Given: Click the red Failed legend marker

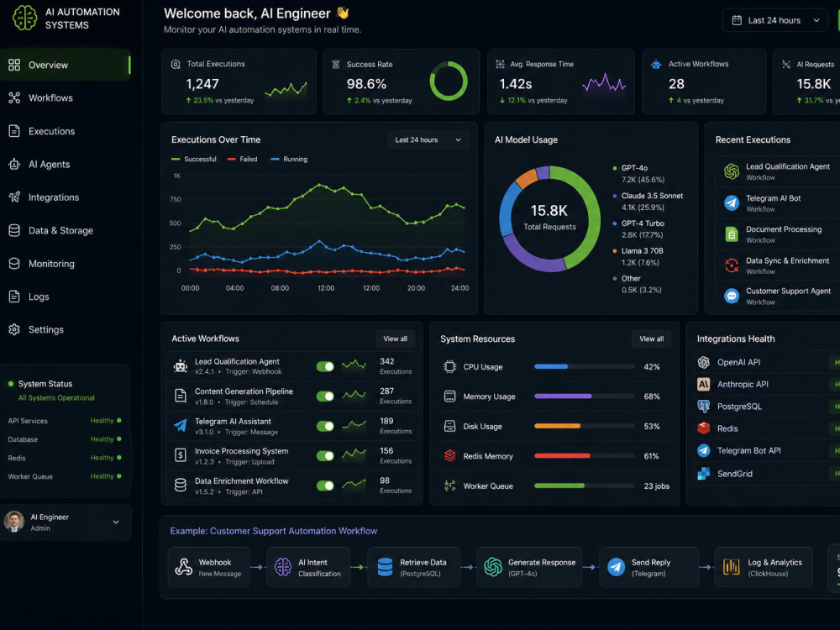Looking at the screenshot, I should (x=232, y=159).
